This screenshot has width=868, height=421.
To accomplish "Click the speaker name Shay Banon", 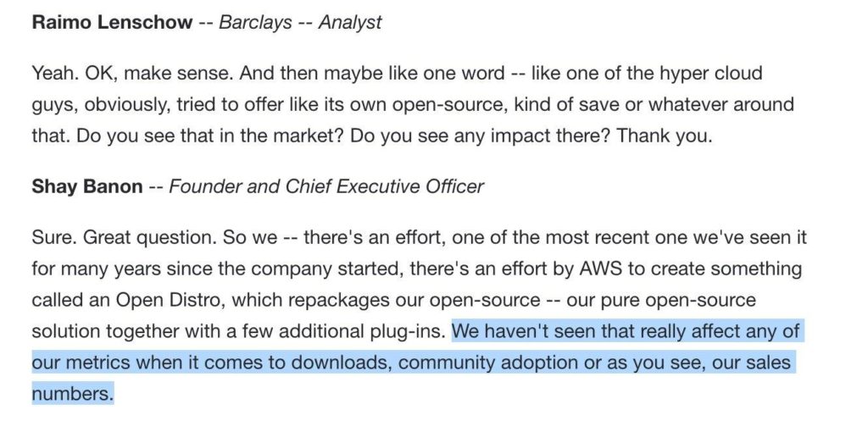I will (x=87, y=186).
